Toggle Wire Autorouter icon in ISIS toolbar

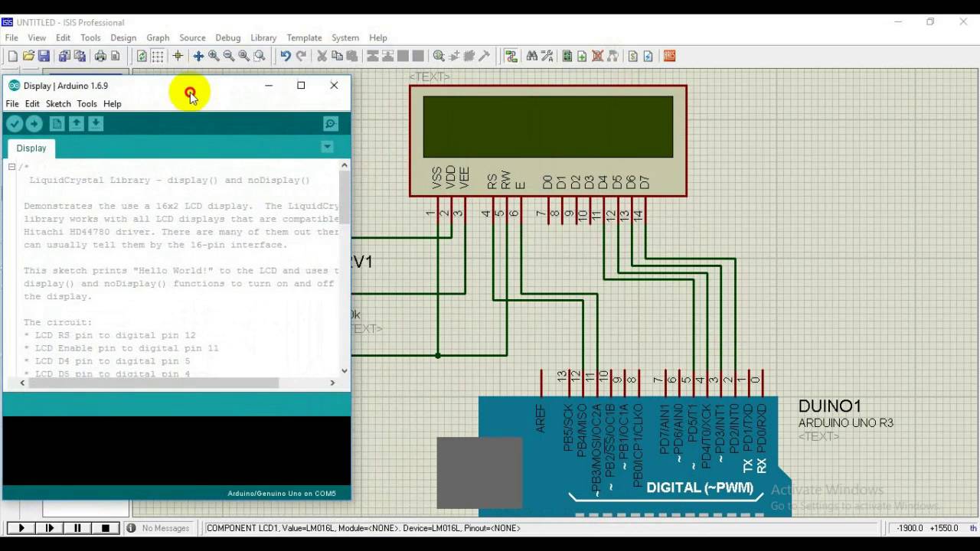tap(511, 56)
